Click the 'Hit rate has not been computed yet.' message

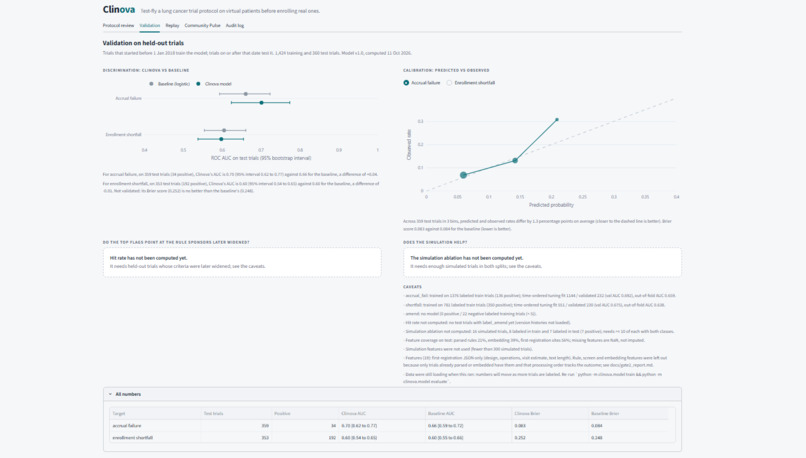click(x=149, y=258)
